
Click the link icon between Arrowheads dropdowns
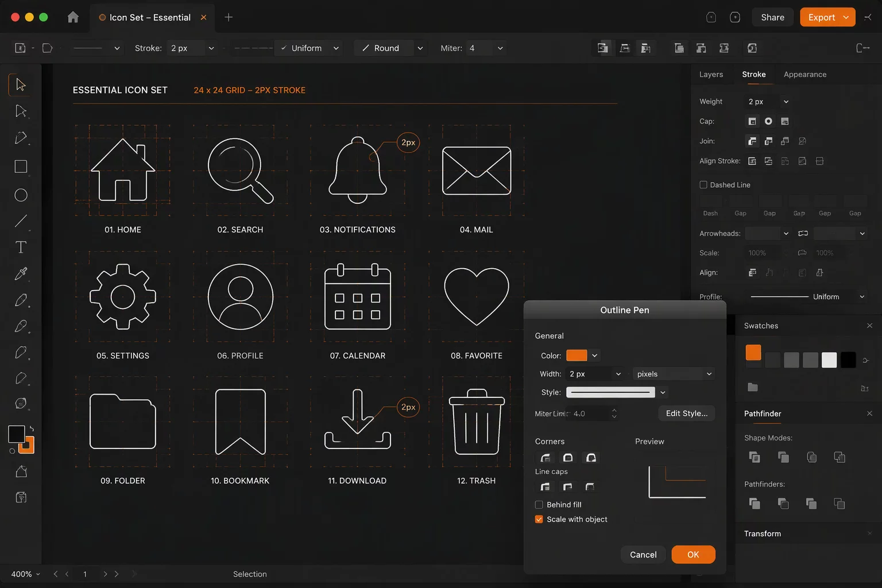coord(803,233)
